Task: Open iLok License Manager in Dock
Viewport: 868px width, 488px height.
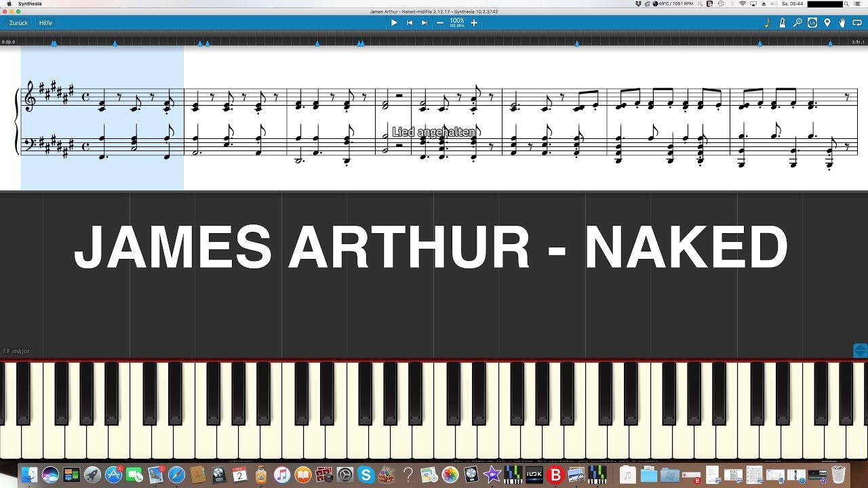Action: [534, 475]
